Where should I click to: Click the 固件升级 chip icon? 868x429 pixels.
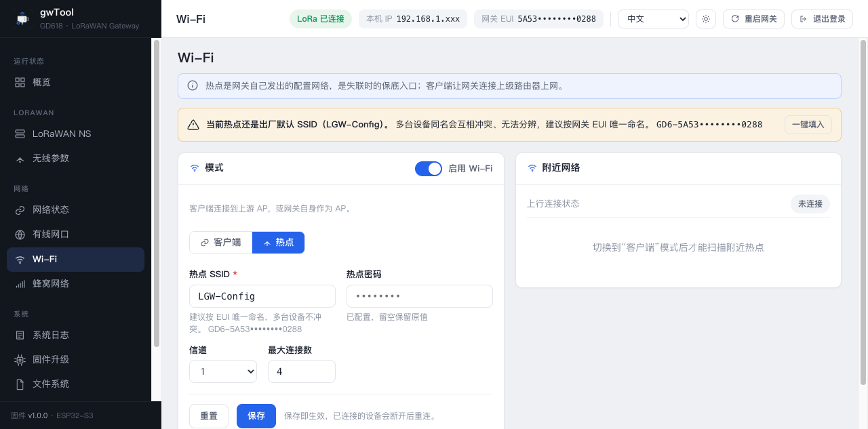coord(20,360)
